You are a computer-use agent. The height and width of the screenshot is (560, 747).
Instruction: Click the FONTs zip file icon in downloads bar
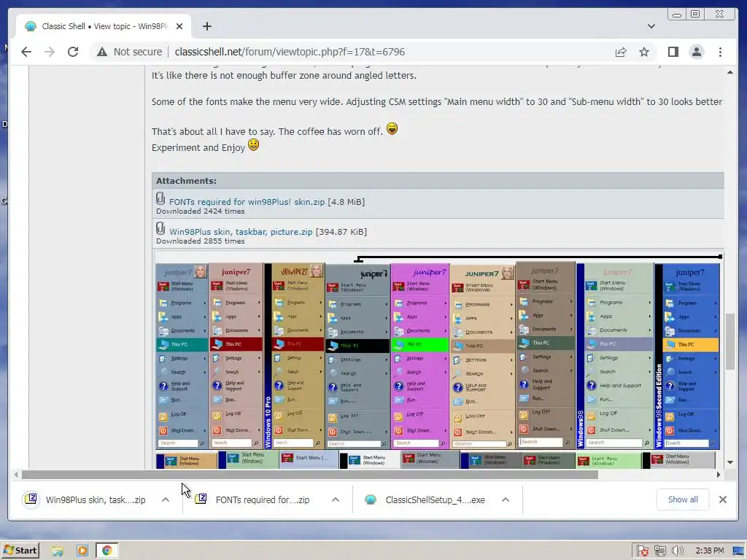201,499
